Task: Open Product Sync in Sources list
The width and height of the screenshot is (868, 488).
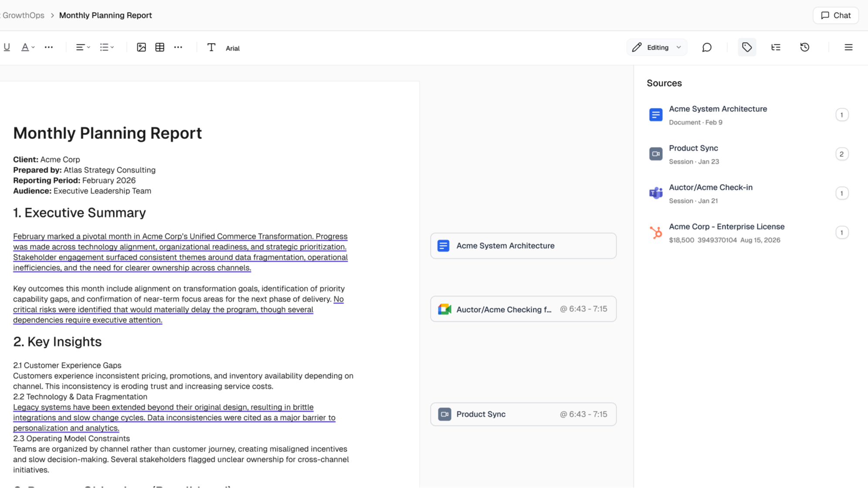Action: coord(749,154)
